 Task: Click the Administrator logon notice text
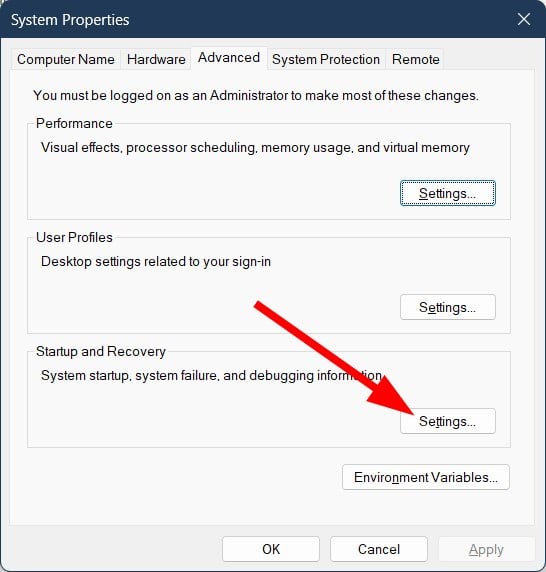click(x=256, y=96)
